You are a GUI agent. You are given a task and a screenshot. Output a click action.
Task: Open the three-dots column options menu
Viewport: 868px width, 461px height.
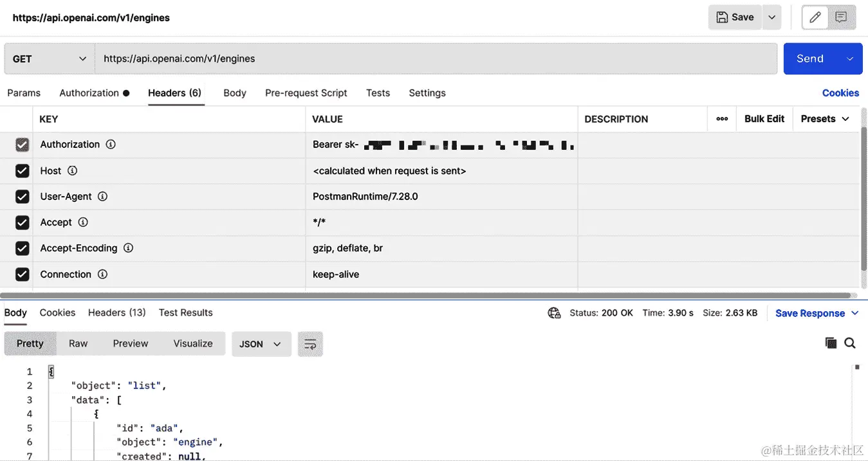[722, 119]
